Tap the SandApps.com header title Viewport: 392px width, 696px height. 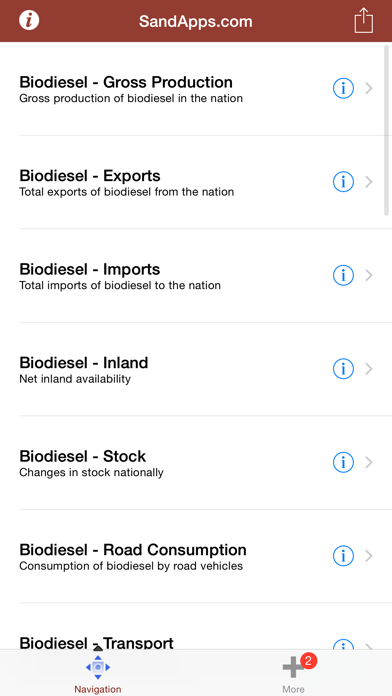click(196, 21)
